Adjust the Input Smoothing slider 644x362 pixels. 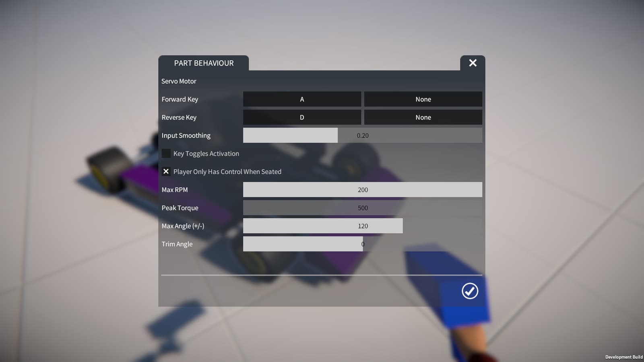363,135
